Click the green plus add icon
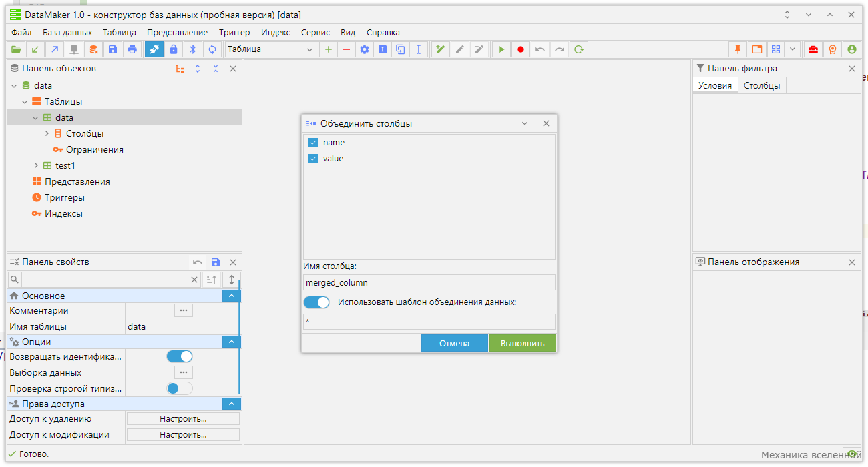868x467 pixels. click(x=329, y=49)
